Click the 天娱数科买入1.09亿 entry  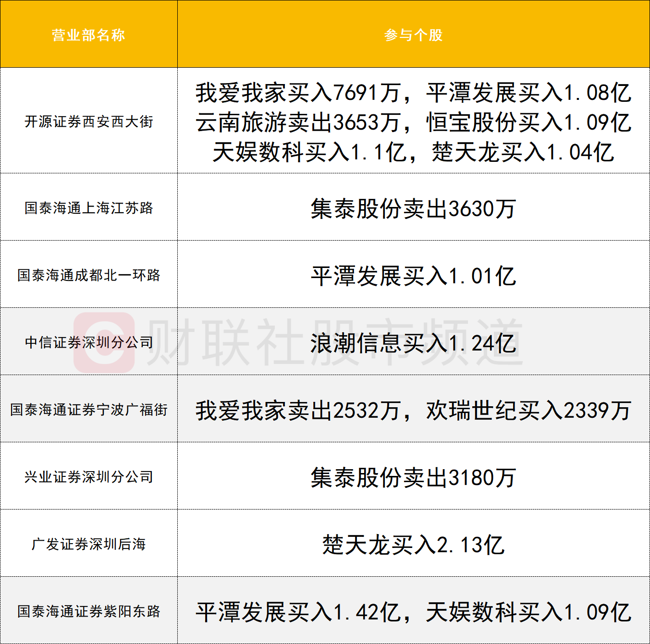(528, 612)
